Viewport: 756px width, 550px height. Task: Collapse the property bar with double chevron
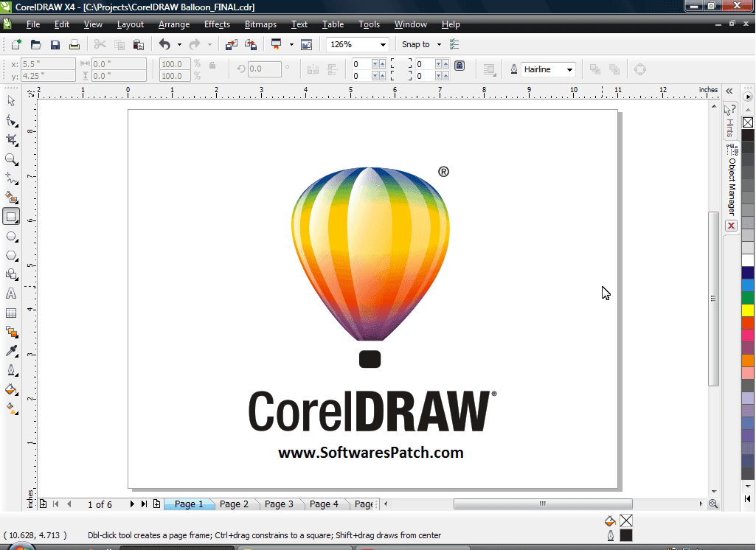729,91
